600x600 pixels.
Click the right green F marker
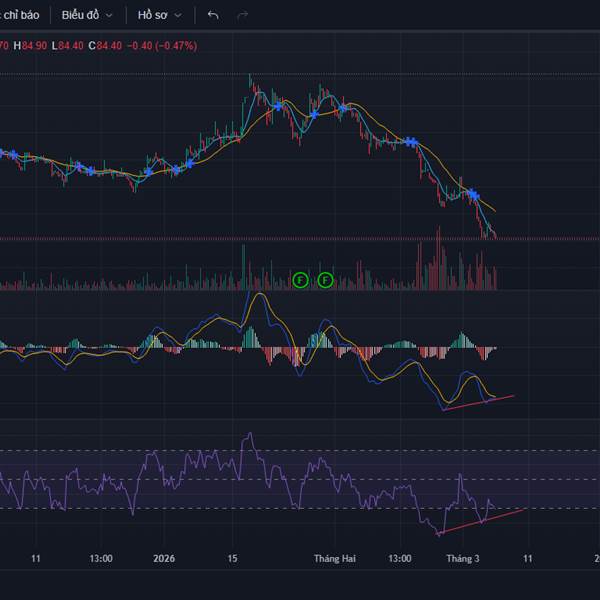[325, 280]
